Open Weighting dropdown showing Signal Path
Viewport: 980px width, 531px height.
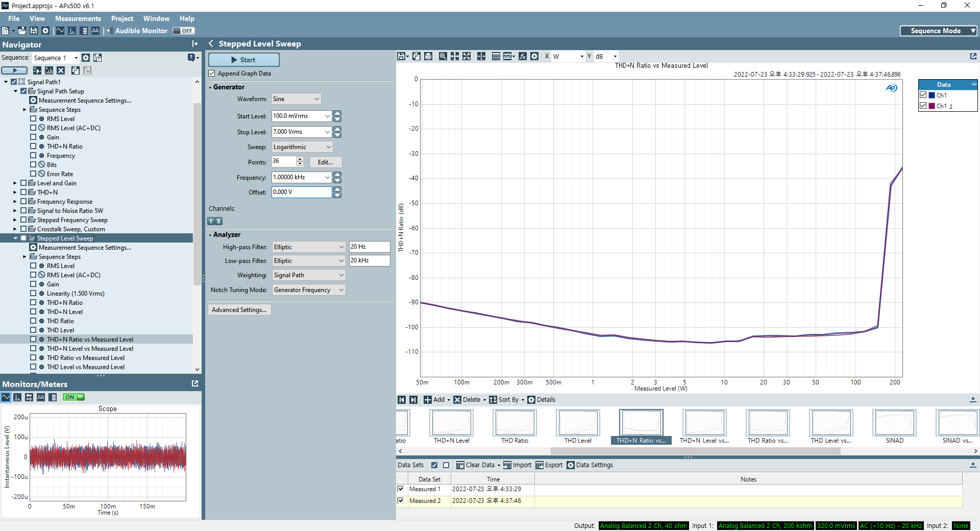309,275
